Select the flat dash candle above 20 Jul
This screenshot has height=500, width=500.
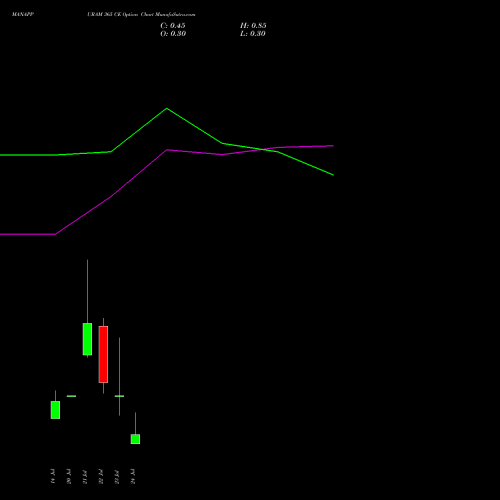tap(71, 396)
